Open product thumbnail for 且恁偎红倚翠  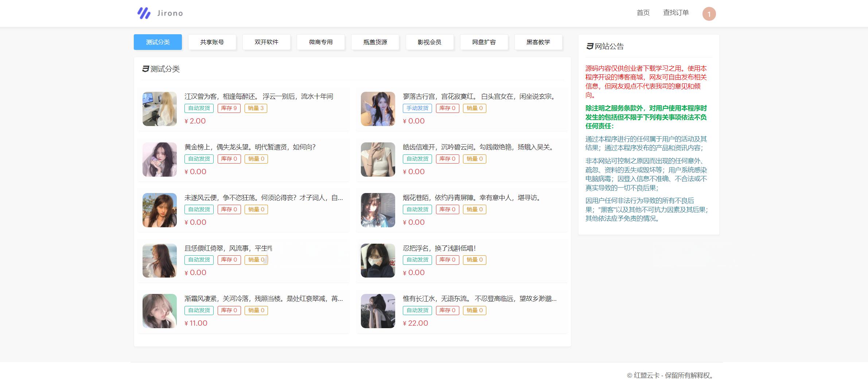[x=160, y=261]
